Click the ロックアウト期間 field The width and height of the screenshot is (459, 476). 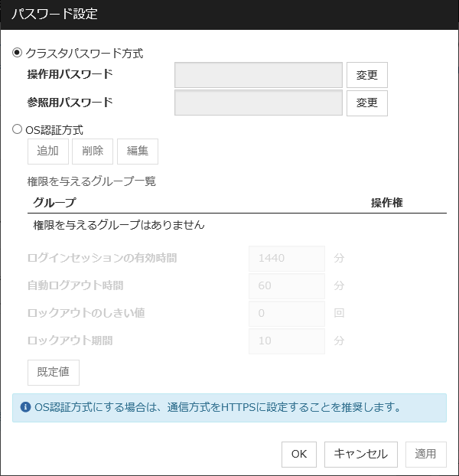coord(287,341)
